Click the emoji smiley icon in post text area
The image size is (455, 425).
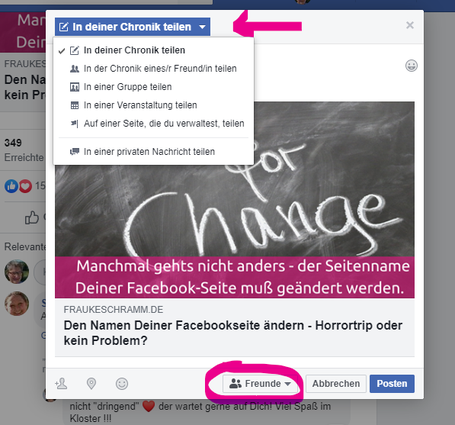[411, 66]
